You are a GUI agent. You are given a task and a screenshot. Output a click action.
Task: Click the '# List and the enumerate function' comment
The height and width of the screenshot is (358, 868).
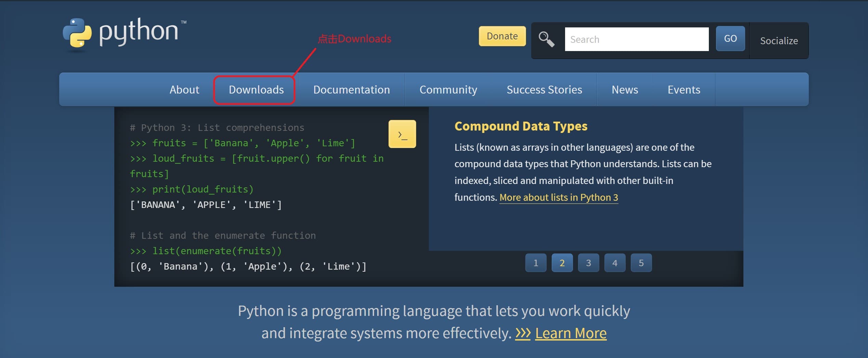pyautogui.click(x=223, y=235)
